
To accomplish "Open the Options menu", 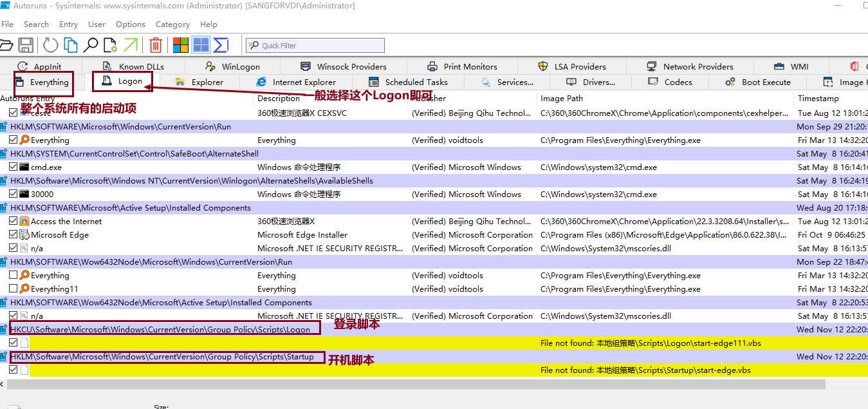I will (131, 24).
